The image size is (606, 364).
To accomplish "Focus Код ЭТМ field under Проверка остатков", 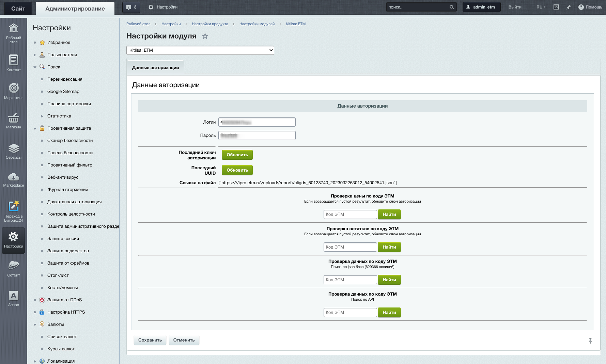I will point(350,247).
